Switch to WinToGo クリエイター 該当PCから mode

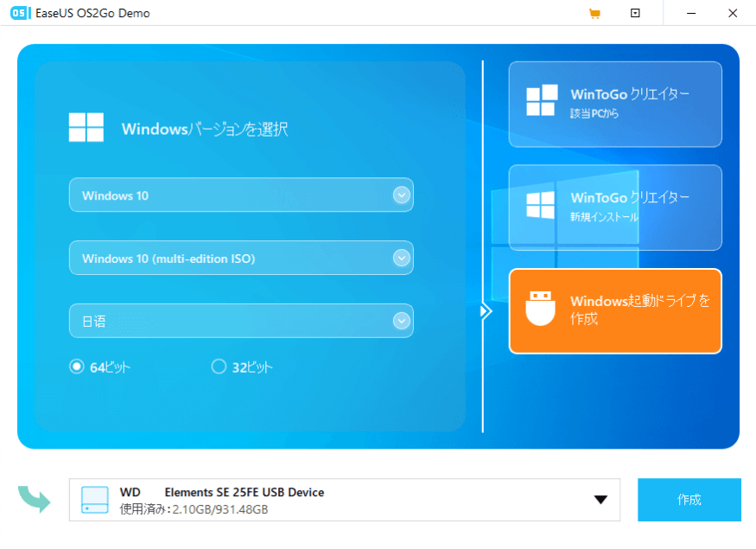pyautogui.click(x=615, y=104)
